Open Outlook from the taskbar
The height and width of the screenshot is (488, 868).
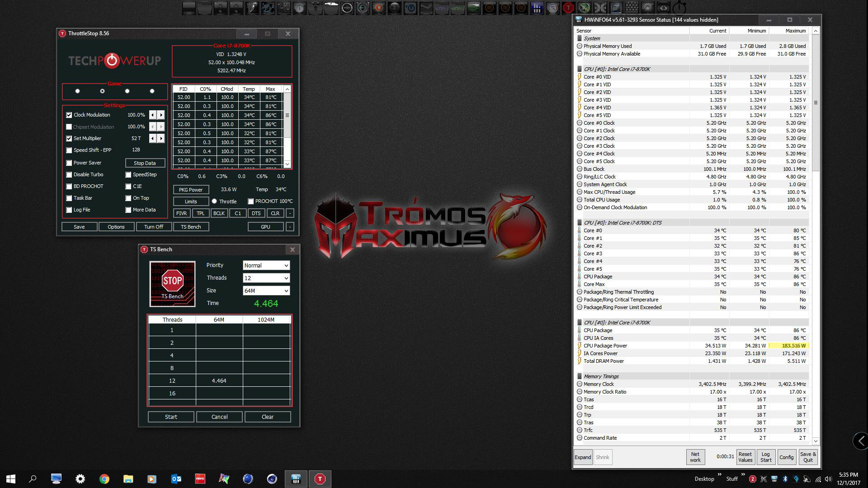pos(176,479)
